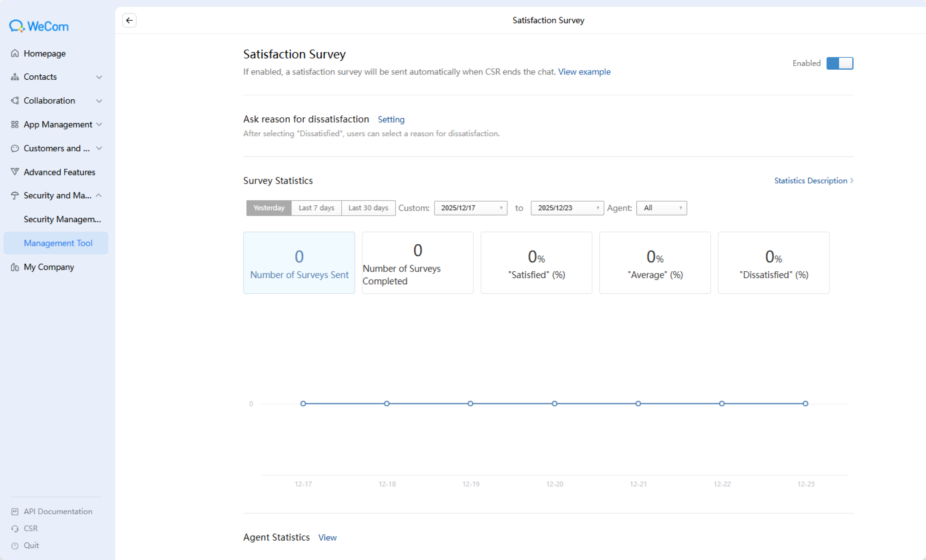Click the Statistics Description arrow icon

click(x=851, y=180)
